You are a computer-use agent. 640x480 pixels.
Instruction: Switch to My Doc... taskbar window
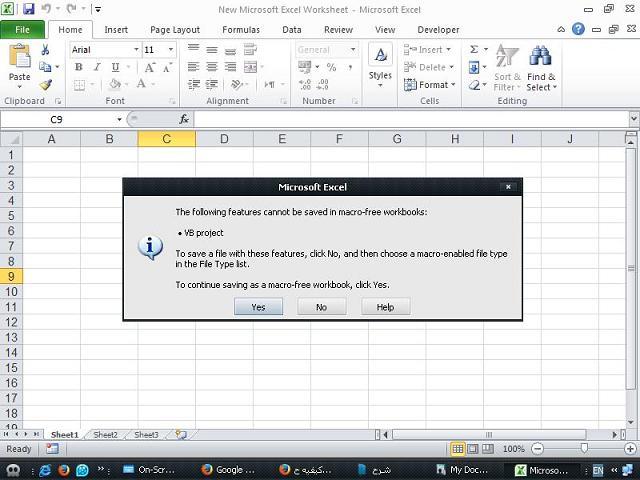pos(462,470)
